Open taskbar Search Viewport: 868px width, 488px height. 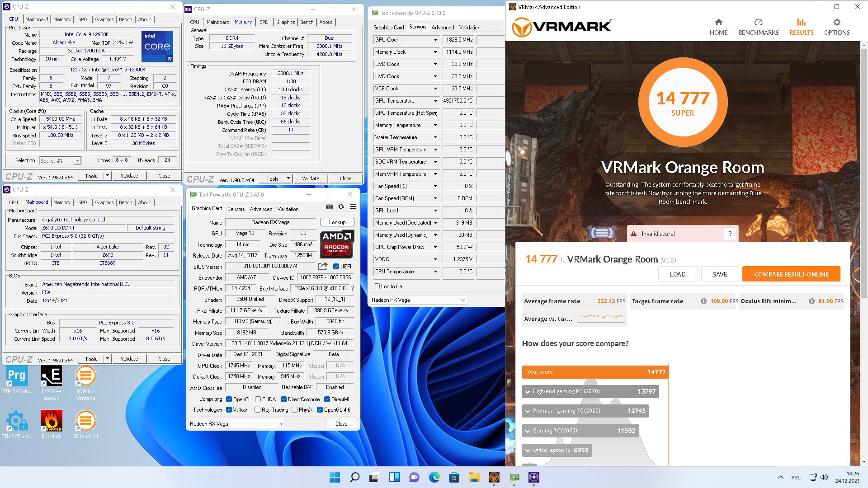coord(354,477)
